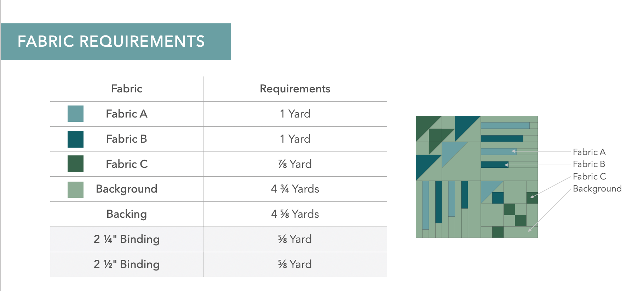Click the FABRIC REQUIREMENTS header banner

[x=116, y=42]
